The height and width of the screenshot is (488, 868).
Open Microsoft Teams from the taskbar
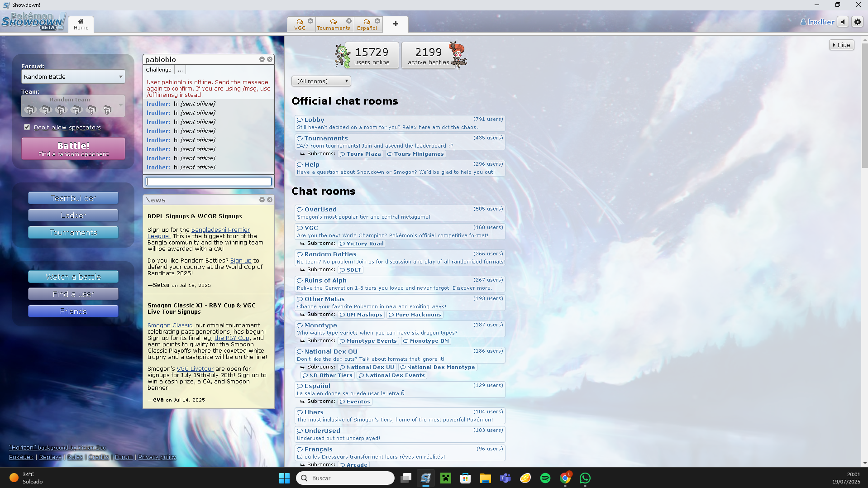coord(506,478)
